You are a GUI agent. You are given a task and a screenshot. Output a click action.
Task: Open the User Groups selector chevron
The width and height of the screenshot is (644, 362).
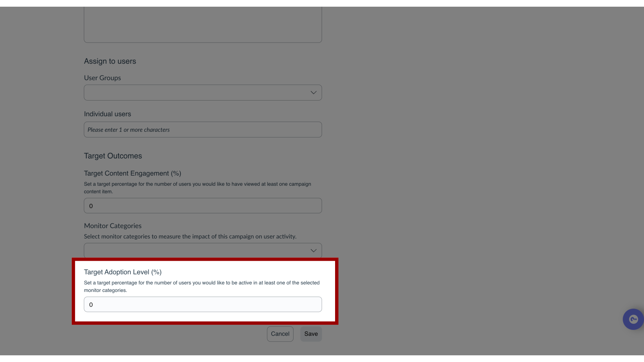coord(313,93)
